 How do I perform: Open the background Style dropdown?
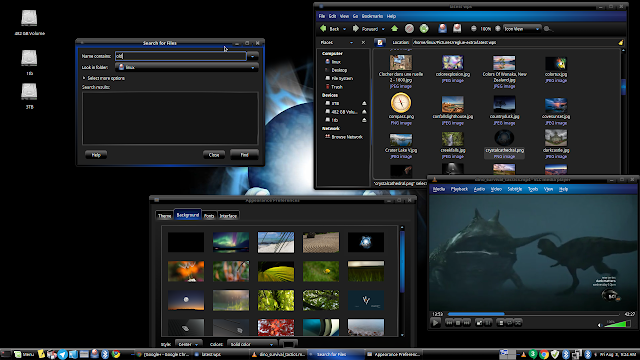(x=189, y=344)
